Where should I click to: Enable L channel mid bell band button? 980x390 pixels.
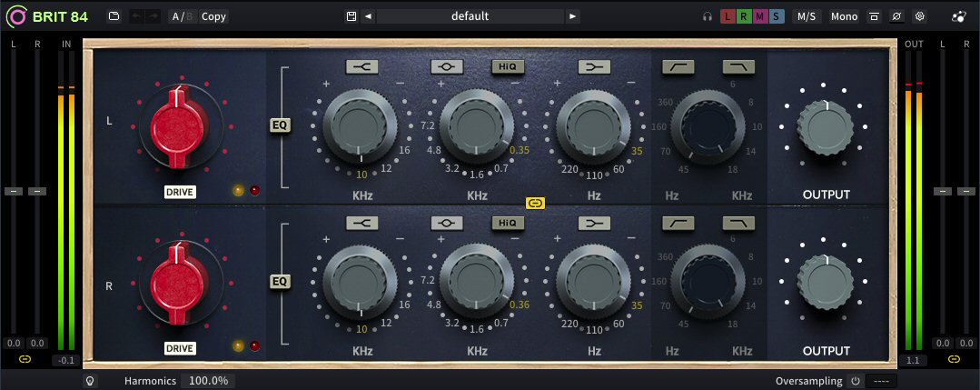pyautogui.click(x=447, y=67)
